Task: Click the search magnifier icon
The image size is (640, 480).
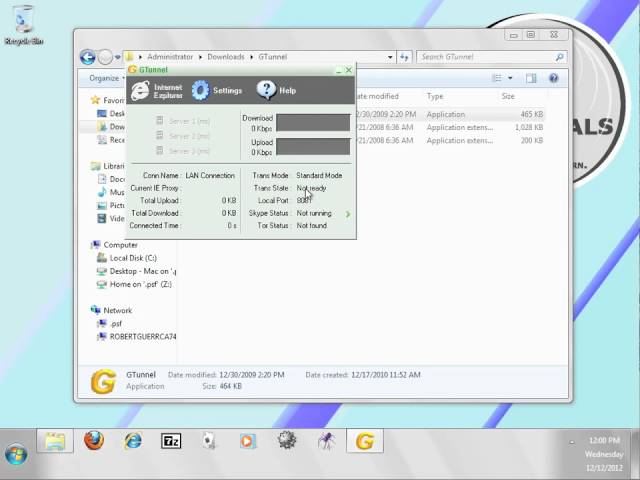Action: (560, 57)
